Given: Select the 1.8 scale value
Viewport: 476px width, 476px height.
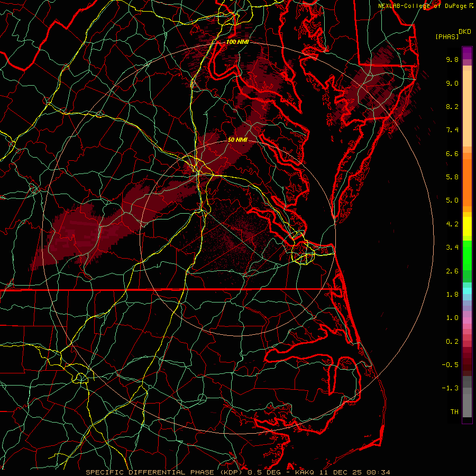Looking at the screenshot, I should (x=452, y=295).
